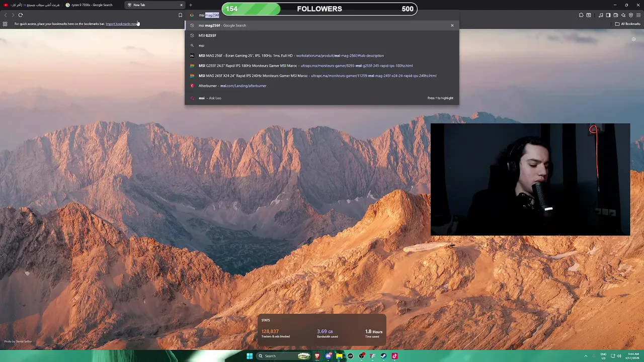644x362 pixels.
Task: Reload the page with the refresh icon
Action: [21, 15]
